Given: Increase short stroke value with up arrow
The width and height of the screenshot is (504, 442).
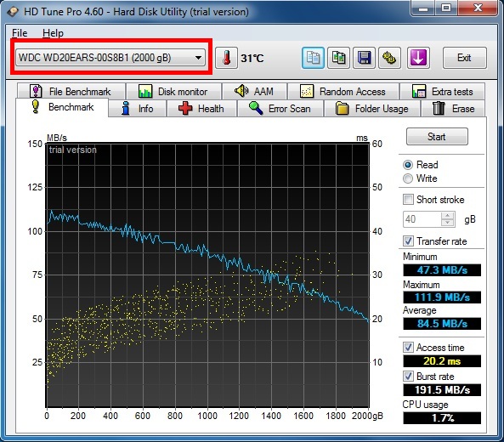Looking at the screenshot, I should pos(448,215).
